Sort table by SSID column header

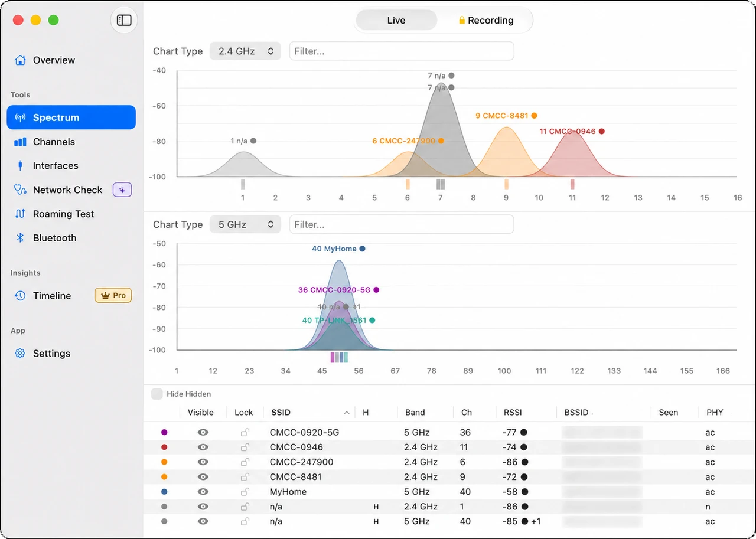point(281,413)
